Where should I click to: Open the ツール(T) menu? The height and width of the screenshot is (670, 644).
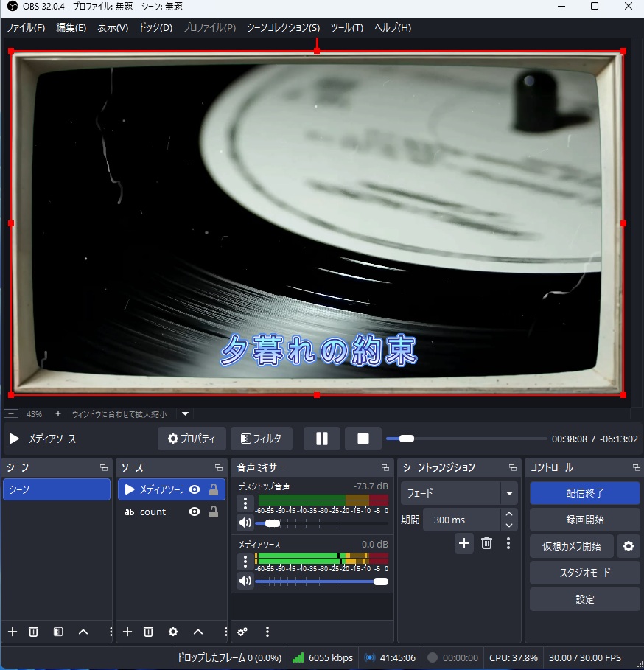pos(346,28)
